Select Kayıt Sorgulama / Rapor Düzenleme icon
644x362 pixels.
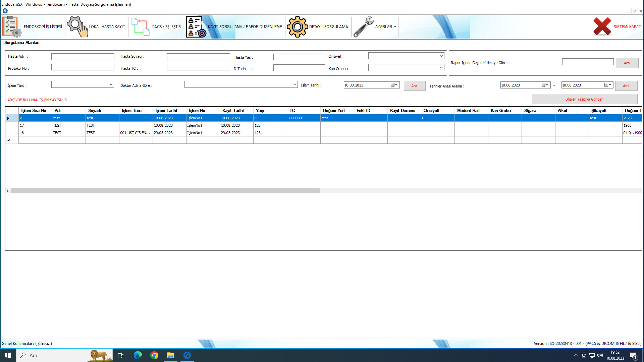click(x=196, y=27)
